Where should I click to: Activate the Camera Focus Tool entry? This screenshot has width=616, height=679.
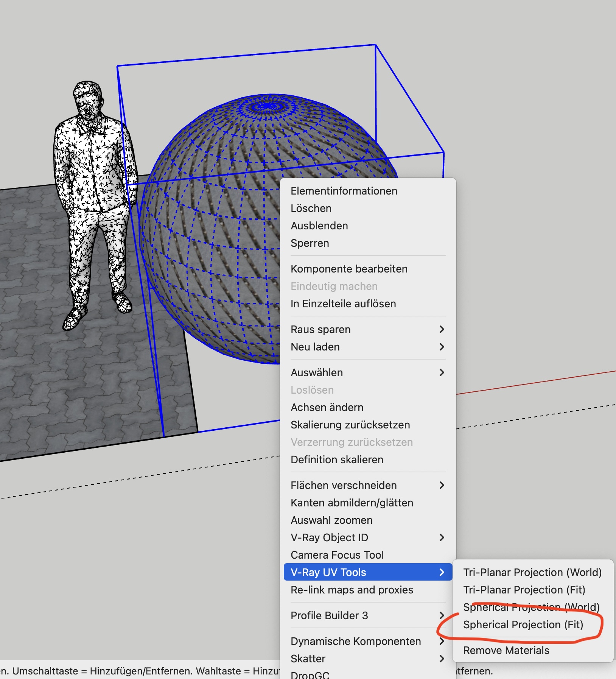[337, 555]
